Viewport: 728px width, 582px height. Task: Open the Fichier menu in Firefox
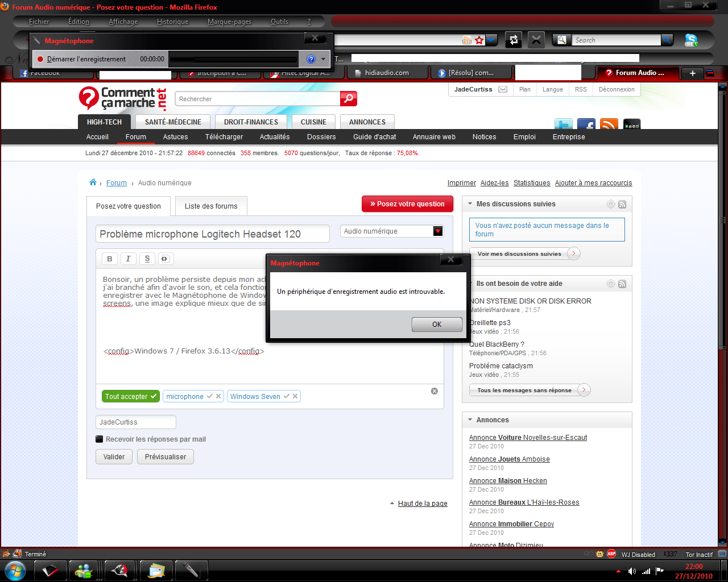point(39,22)
